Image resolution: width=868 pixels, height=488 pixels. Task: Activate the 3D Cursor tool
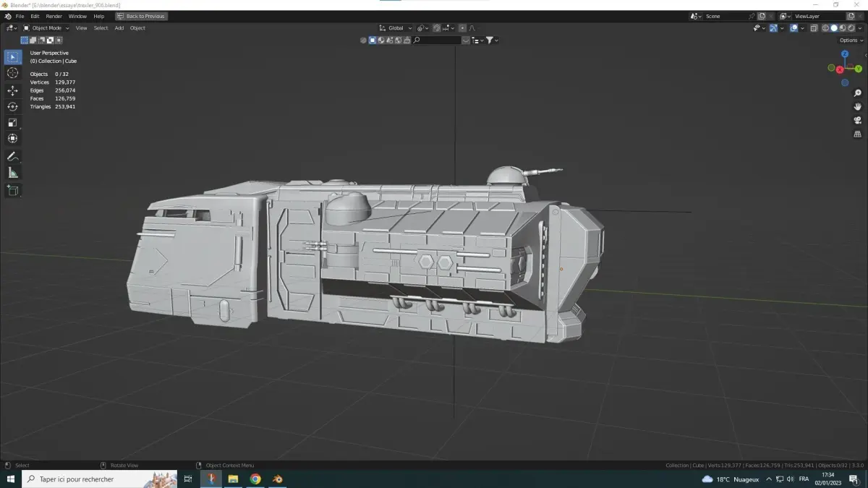pos(13,73)
